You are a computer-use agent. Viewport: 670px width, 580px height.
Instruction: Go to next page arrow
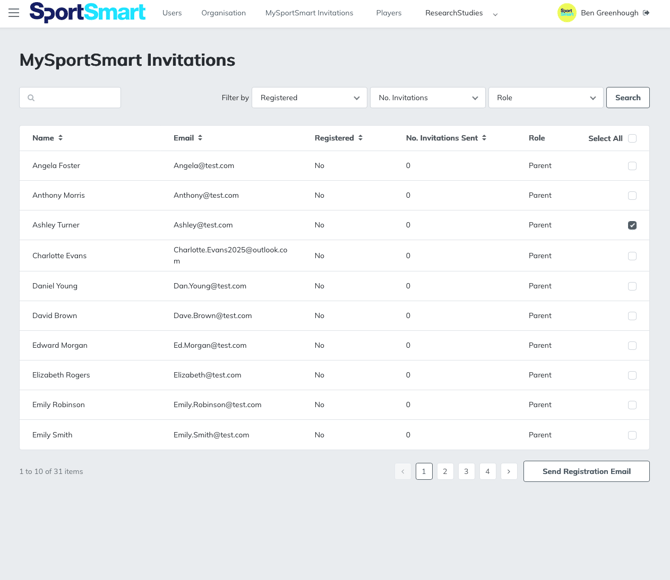(509, 471)
